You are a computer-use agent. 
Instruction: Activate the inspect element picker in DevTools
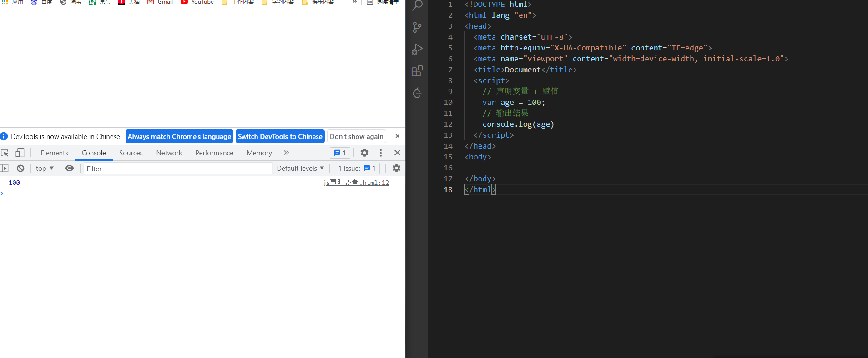(x=5, y=153)
